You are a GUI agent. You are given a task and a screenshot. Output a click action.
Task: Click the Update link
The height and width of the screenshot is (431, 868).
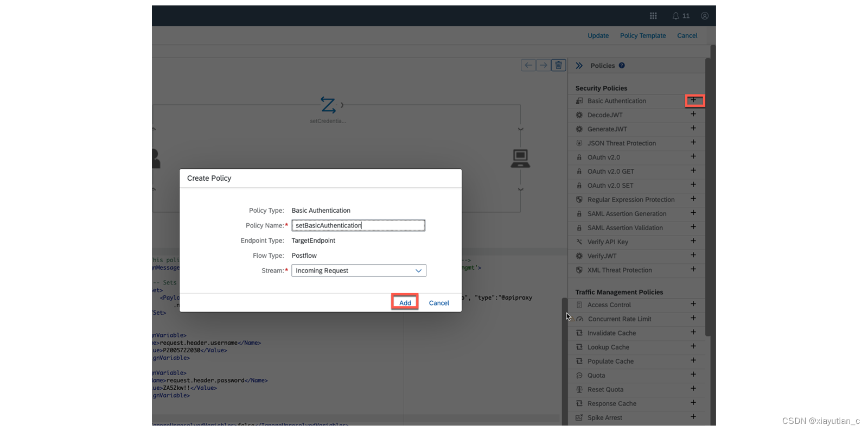coord(598,36)
